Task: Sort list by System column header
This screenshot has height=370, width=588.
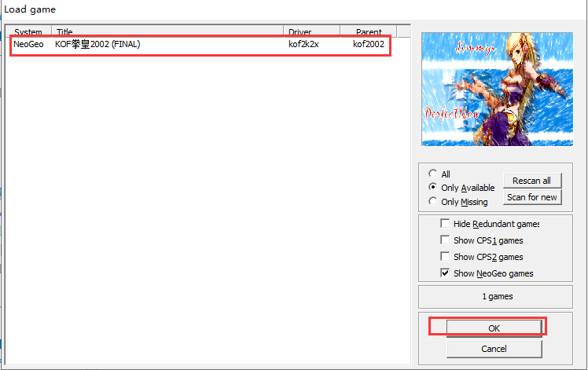Action: (28, 32)
